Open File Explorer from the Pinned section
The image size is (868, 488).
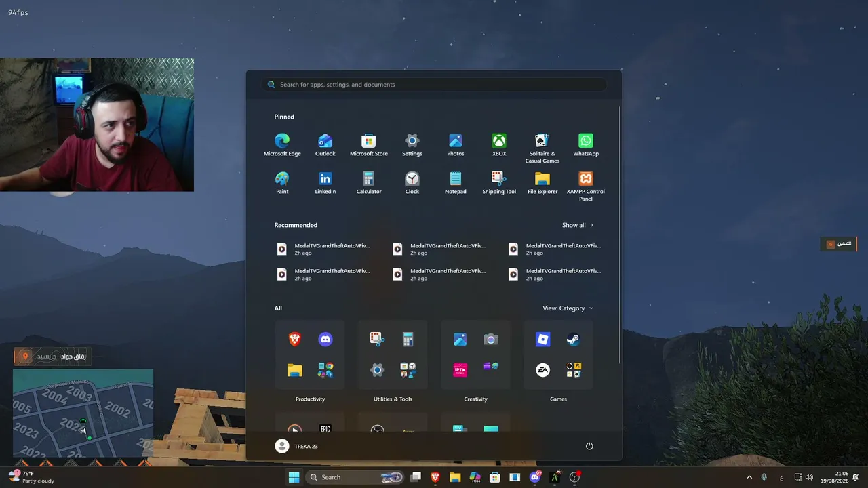coord(542,182)
